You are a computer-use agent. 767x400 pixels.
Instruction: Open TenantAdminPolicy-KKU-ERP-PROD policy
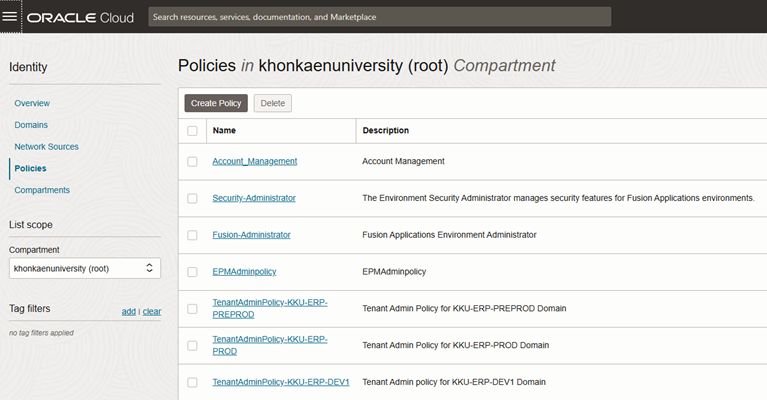point(270,345)
